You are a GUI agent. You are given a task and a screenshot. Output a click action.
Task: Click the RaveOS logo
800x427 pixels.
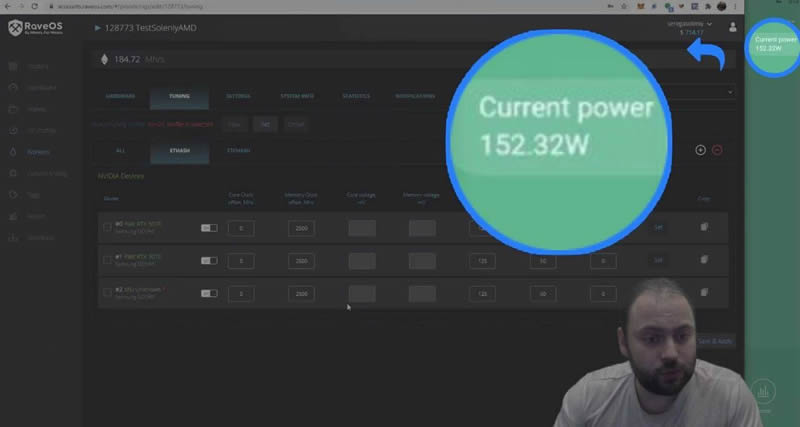point(35,28)
